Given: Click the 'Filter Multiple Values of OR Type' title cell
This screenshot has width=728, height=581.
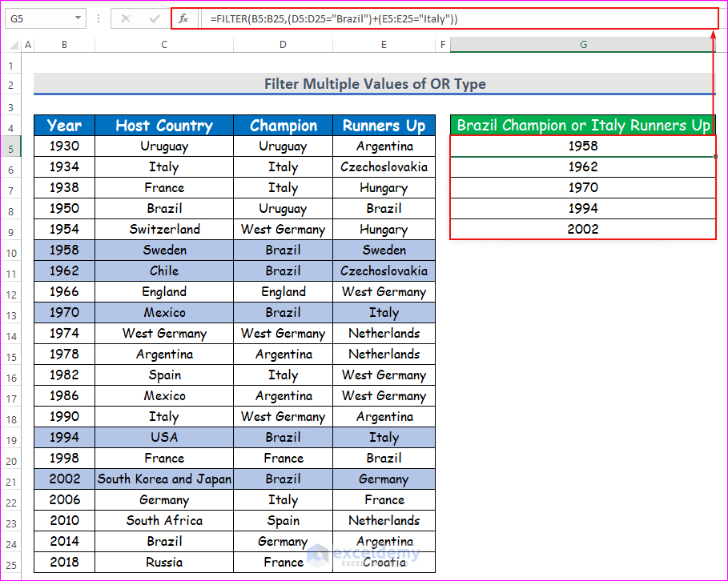Looking at the screenshot, I should pyautogui.click(x=375, y=84).
